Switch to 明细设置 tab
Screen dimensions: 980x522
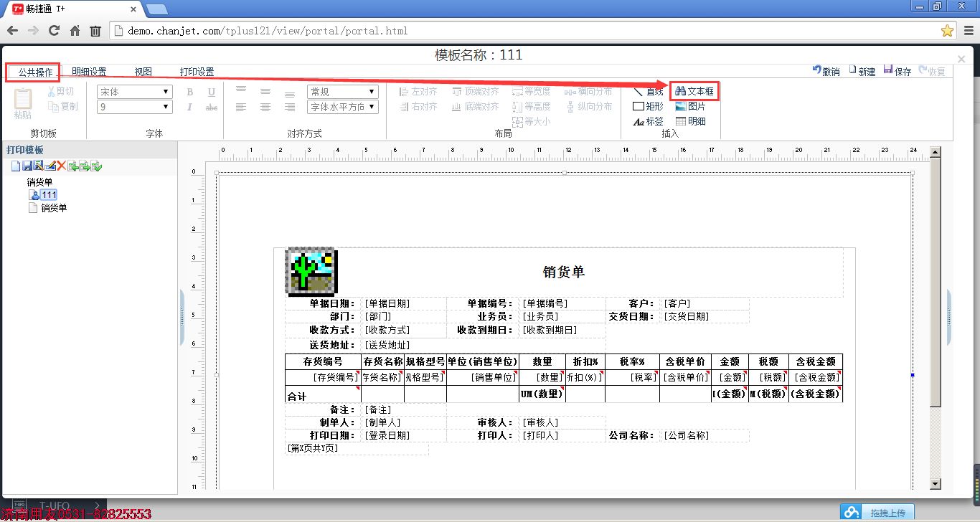pos(89,72)
